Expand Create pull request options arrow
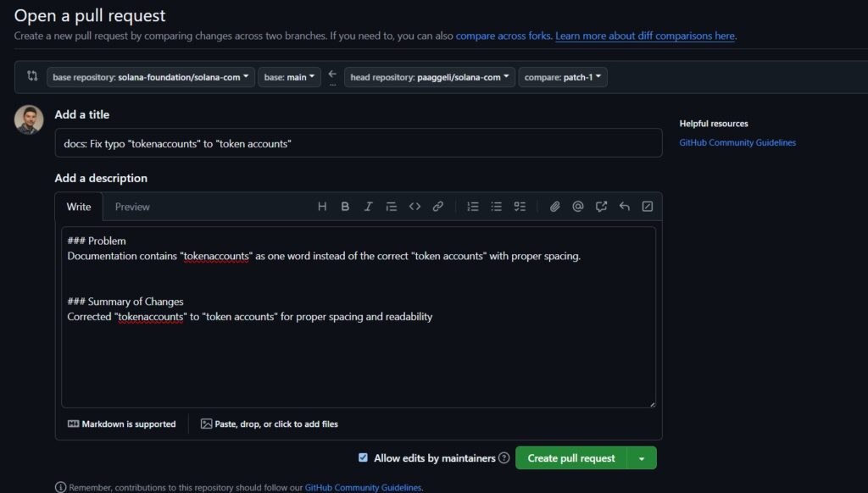 (x=642, y=458)
